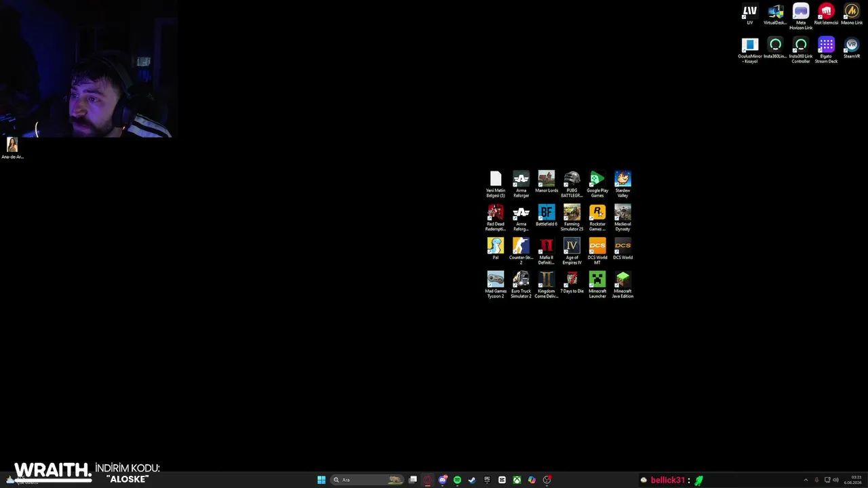Screen dimensions: 868x488
Task: Select the Minecraft Java Edition icon
Action: coord(623,285)
